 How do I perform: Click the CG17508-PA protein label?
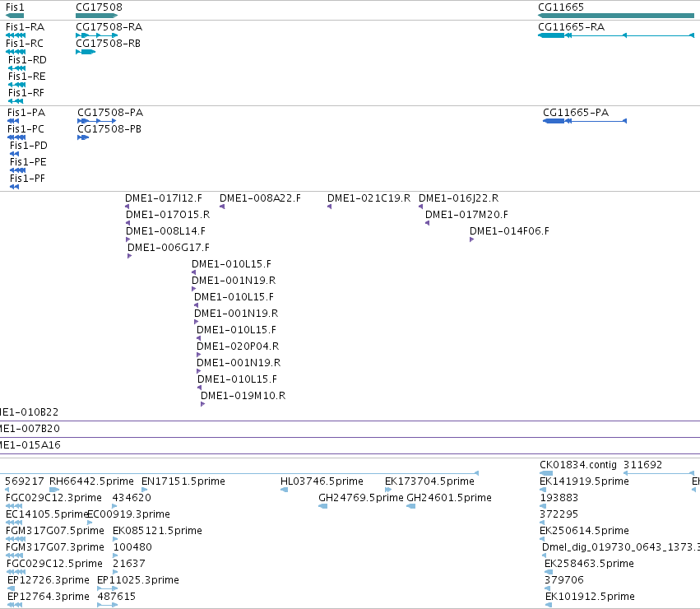click(x=110, y=113)
